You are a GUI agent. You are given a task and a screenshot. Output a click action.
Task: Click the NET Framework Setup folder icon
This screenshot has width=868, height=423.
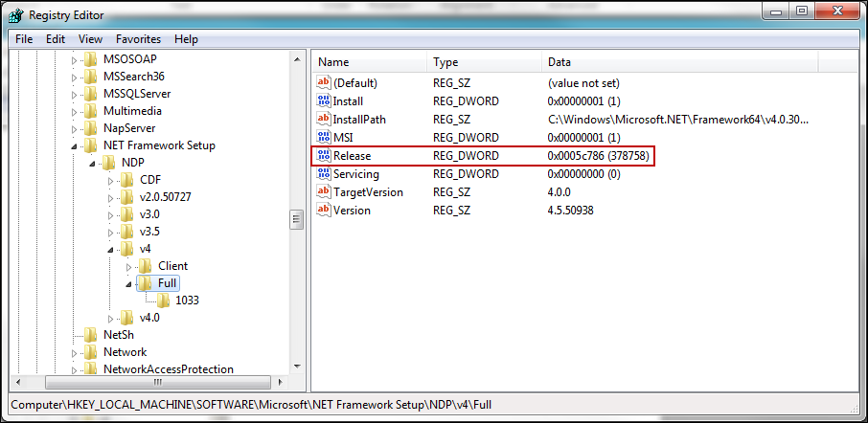(91, 145)
